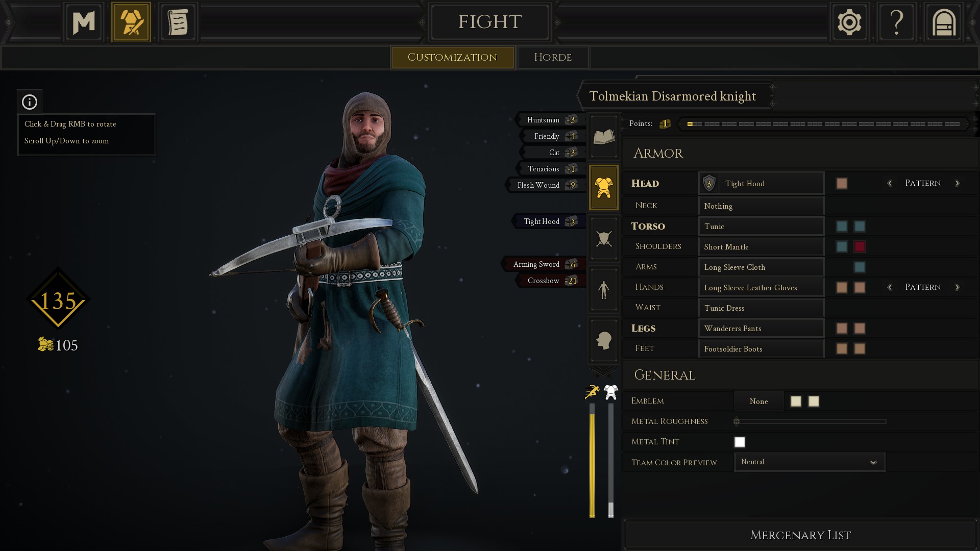
Task: Open the face customization head icon
Action: 604,340
